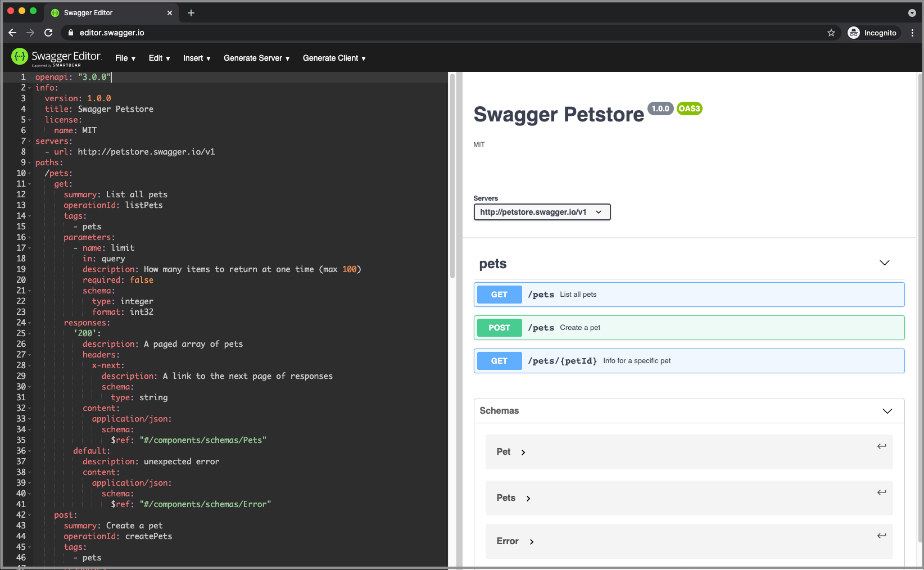The image size is (924, 570).
Task: Collapse the paths section fold arrow
Action: point(29,162)
